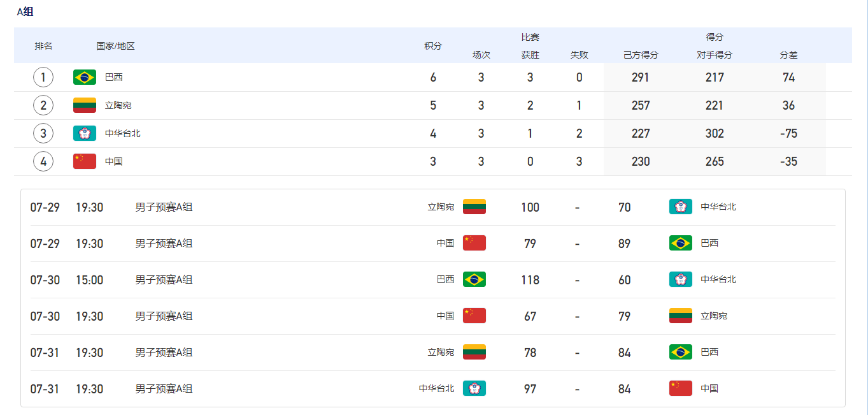Click the A组 group heading
The width and height of the screenshot is (868, 415).
pos(25,11)
